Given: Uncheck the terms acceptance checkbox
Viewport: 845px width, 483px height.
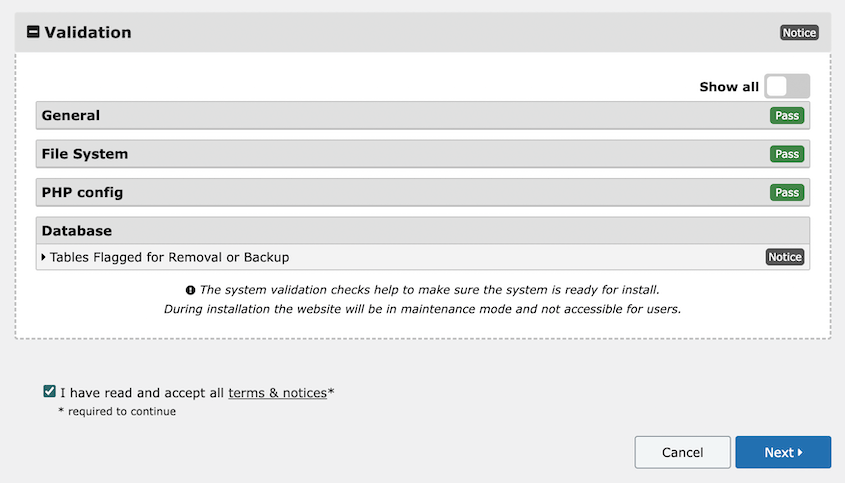Looking at the screenshot, I should [x=49, y=392].
